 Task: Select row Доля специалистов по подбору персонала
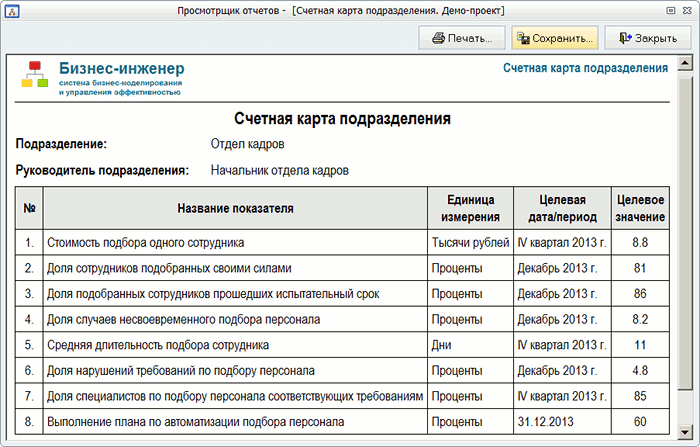(x=342, y=396)
